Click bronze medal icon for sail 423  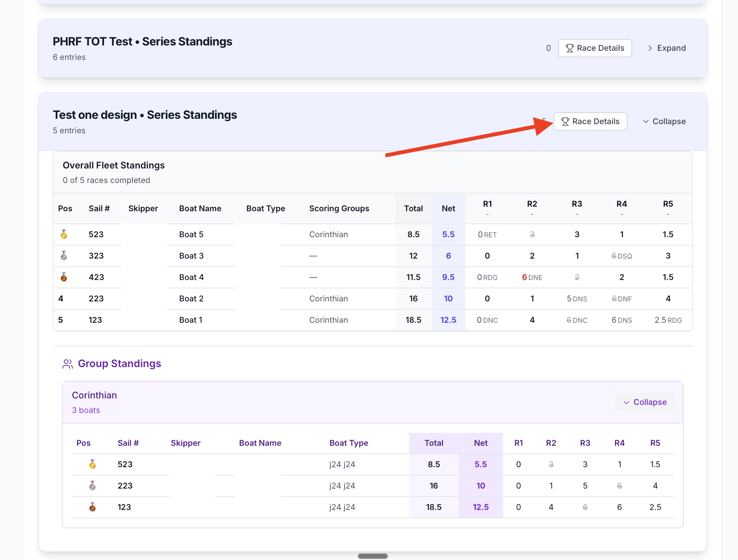(x=64, y=277)
